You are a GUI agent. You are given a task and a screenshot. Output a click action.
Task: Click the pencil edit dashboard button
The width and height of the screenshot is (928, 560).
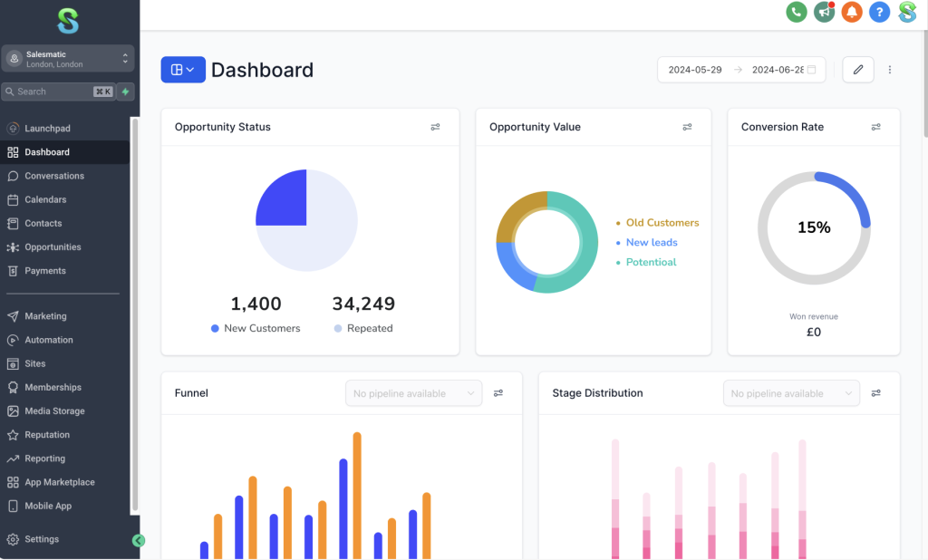pyautogui.click(x=858, y=70)
